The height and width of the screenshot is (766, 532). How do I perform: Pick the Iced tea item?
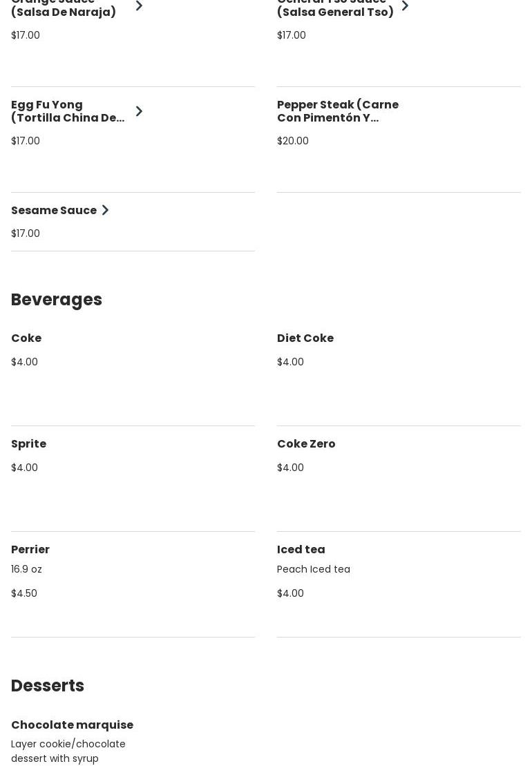(301, 550)
